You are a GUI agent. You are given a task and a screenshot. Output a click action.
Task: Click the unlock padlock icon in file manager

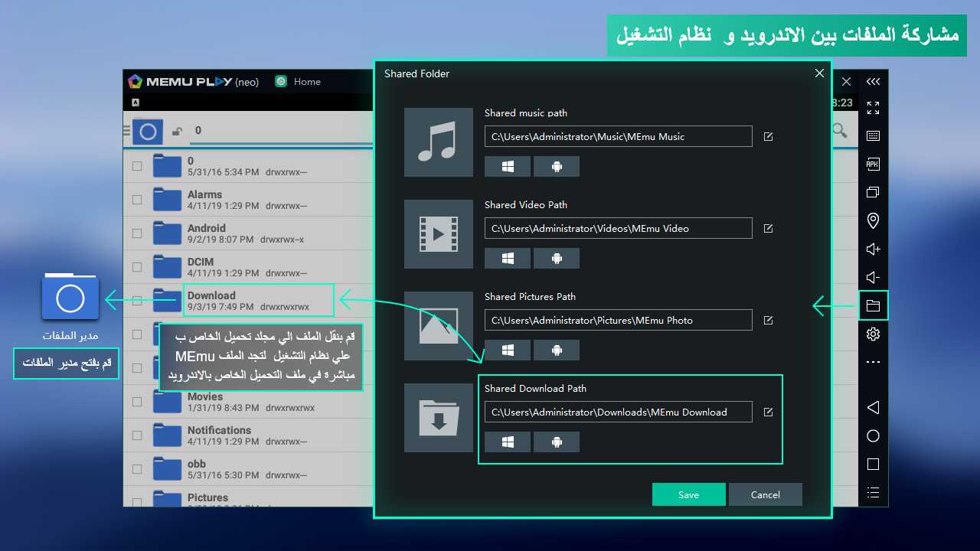coord(176,132)
